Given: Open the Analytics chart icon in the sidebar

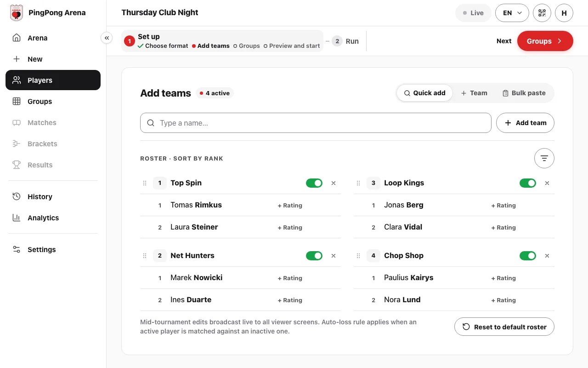Looking at the screenshot, I should click(17, 218).
